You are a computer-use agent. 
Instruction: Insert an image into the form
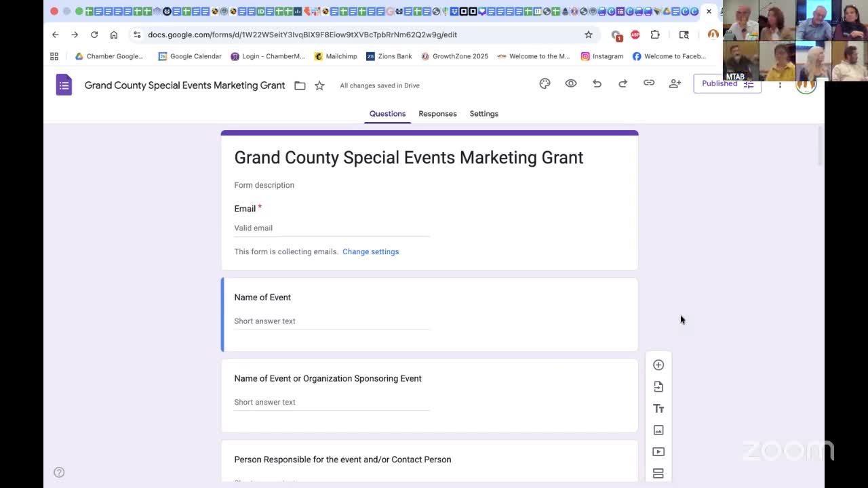pos(658,430)
